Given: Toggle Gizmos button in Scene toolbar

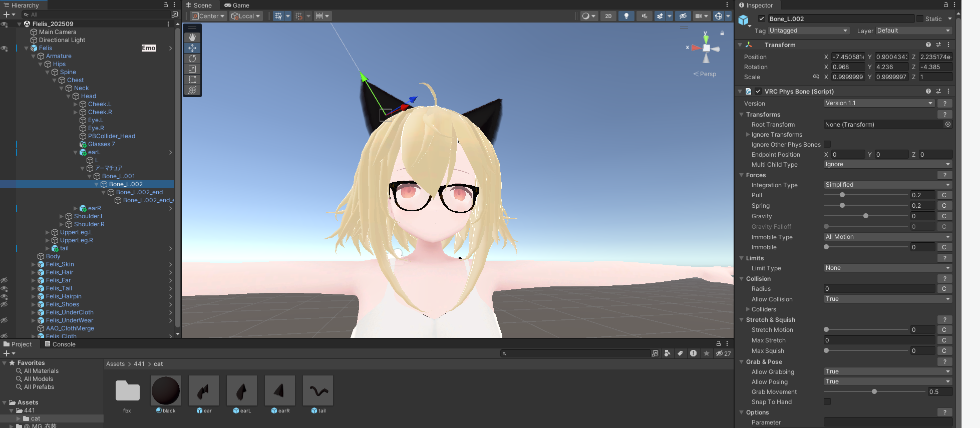Looking at the screenshot, I should click(718, 16).
